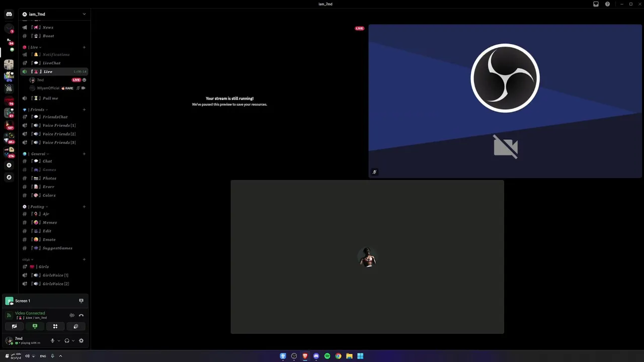Join GirlsVoice [2] channel

54,284
